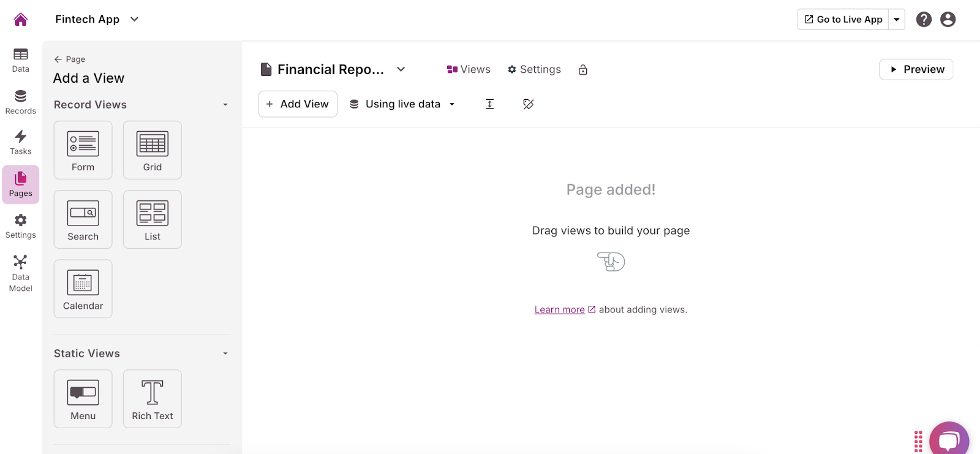Follow the Learn more link
The width and height of the screenshot is (980, 454).
(x=559, y=310)
